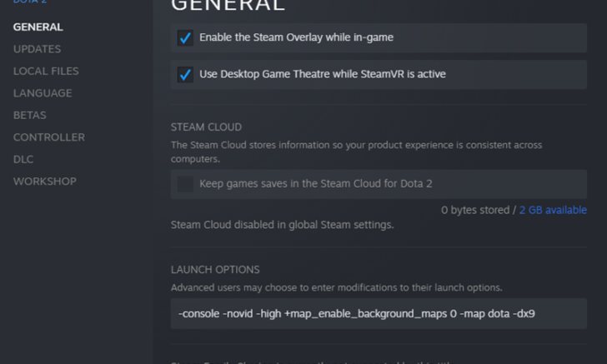The image size is (607, 364).
Task: Open the BETAS section
Action: (30, 115)
